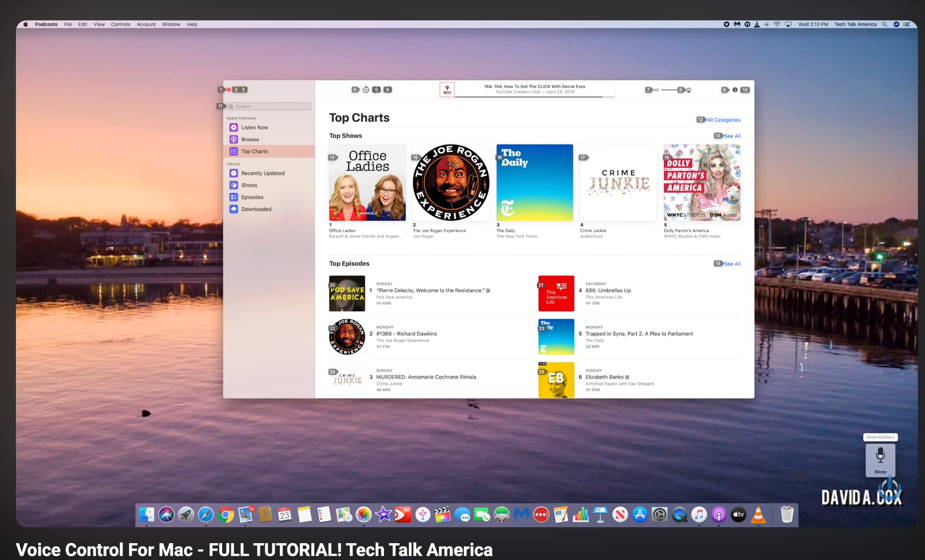The image size is (925, 560).
Task: Open the AirPlay output selector
Action: [x=689, y=90]
